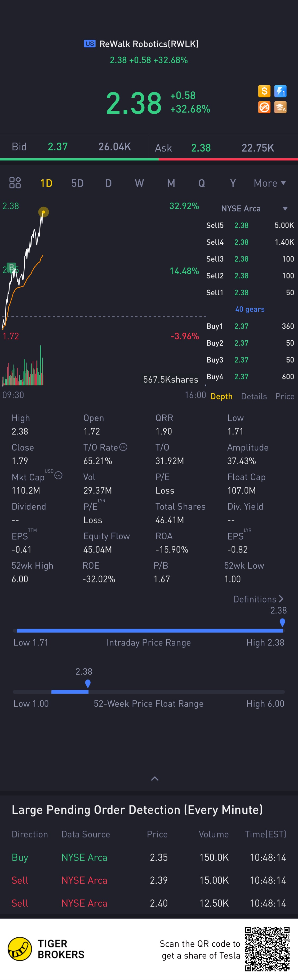
Task: Tap the ROE value -32.02%
Action: (x=99, y=579)
